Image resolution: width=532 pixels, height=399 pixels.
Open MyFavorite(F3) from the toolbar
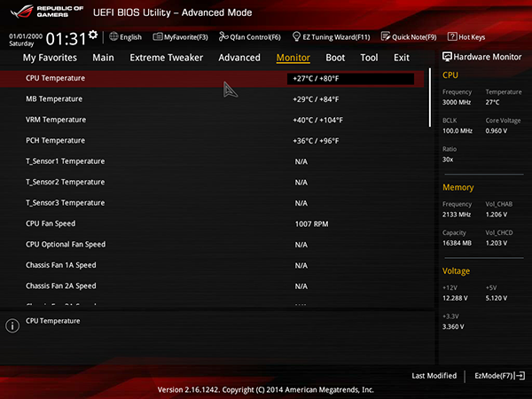(x=180, y=37)
